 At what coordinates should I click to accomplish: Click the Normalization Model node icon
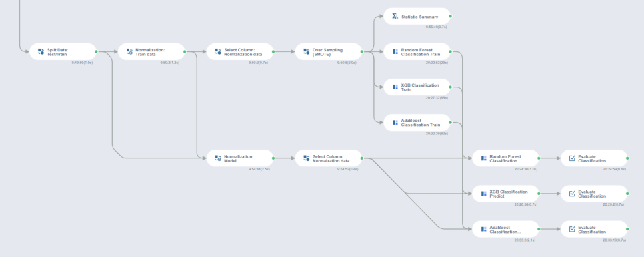coord(218,158)
